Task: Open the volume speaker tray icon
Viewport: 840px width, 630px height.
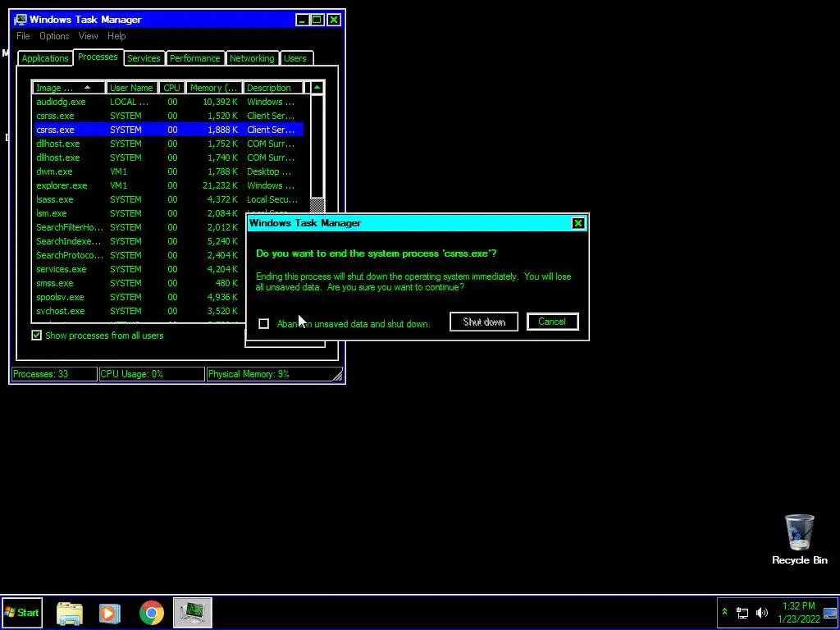Action: tap(761, 612)
